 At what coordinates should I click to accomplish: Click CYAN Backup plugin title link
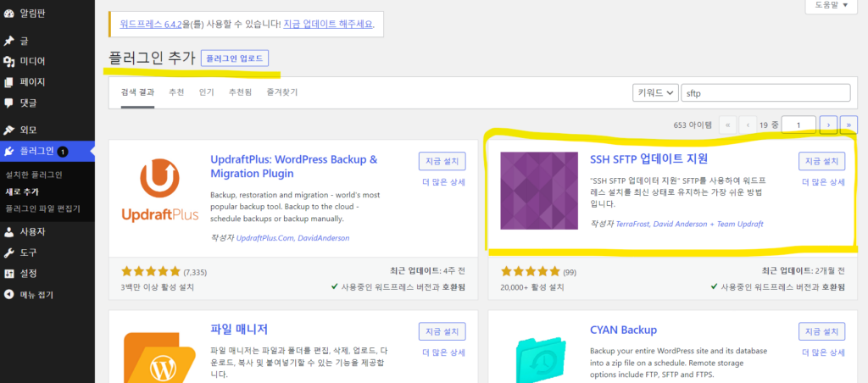tap(623, 330)
